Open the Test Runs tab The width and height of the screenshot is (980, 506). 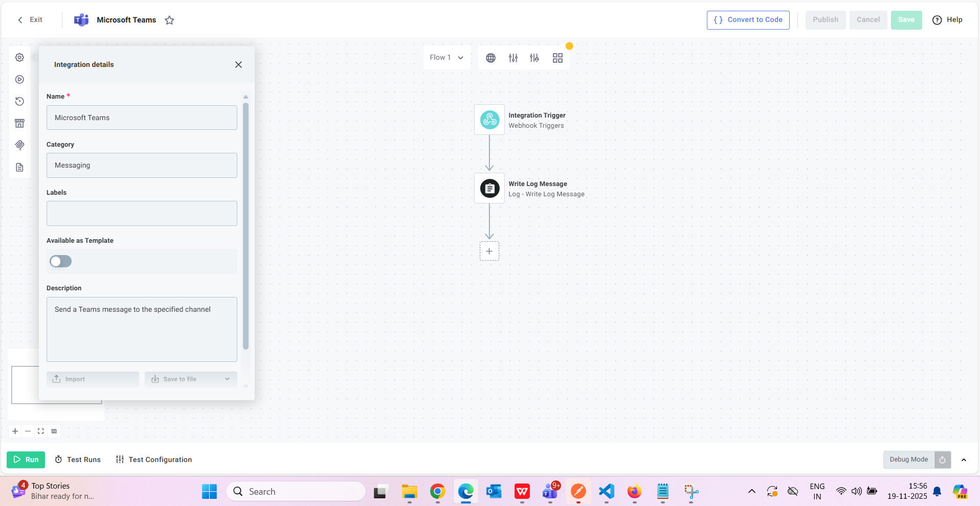(x=78, y=459)
